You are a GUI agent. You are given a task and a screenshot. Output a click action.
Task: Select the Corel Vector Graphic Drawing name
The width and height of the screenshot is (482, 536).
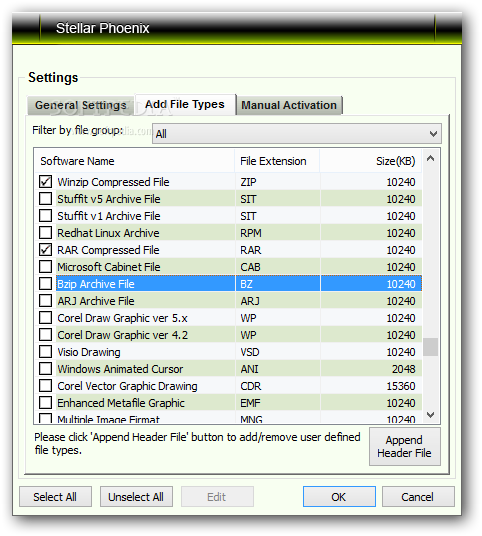[x=127, y=386]
